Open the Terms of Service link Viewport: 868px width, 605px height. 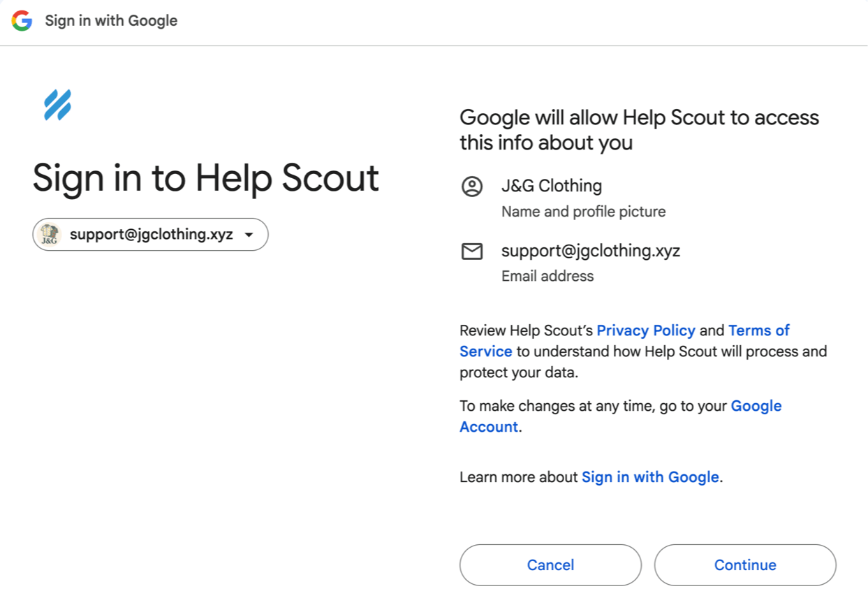coord(624,341)
